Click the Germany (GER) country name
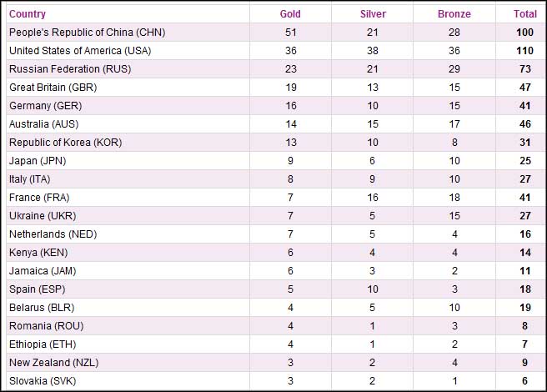The image size is (547, 392). point(46,106)
